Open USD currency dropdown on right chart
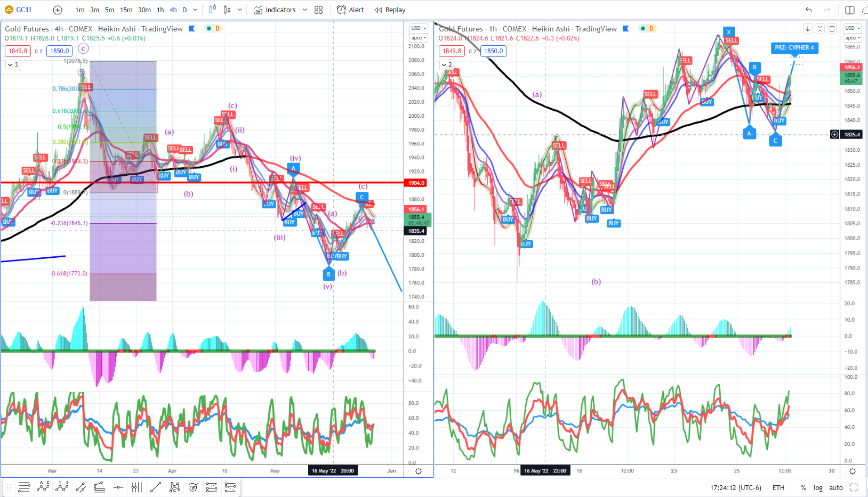Screen dimensions: 868x497 (853, 28)
